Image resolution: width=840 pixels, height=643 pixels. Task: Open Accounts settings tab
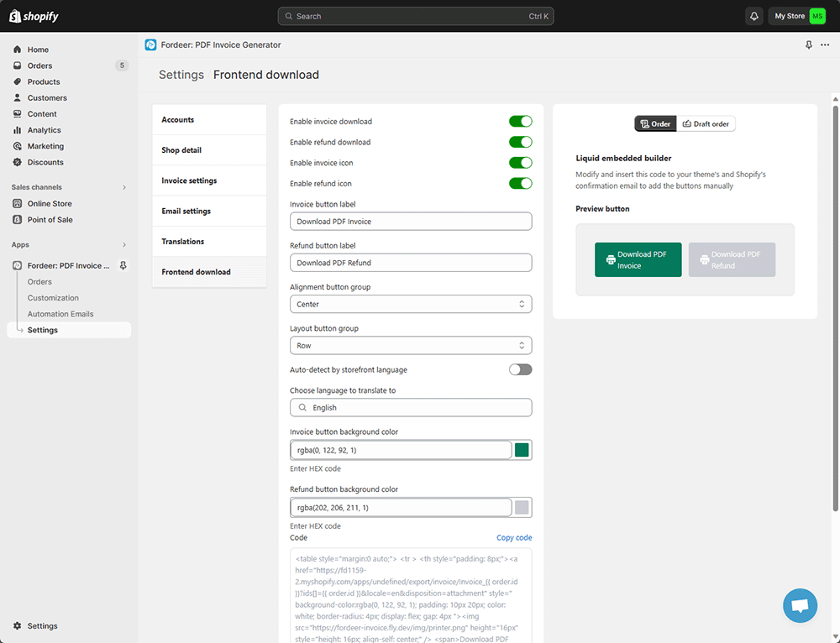pyautogui.click(x=209, y=120)
